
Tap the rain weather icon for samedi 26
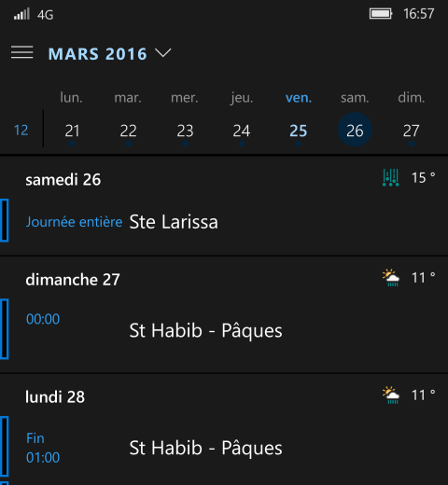tap(390, 177)
